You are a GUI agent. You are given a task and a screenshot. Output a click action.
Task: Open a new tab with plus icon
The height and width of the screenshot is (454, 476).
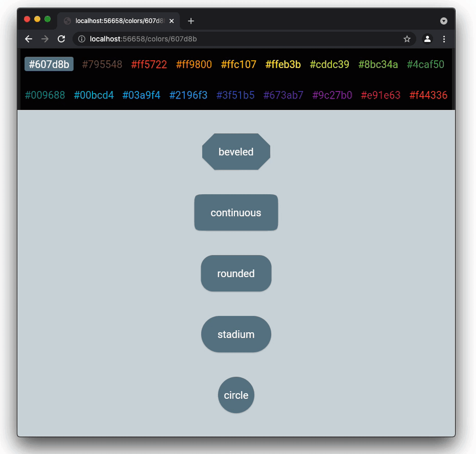click(191, 21)
